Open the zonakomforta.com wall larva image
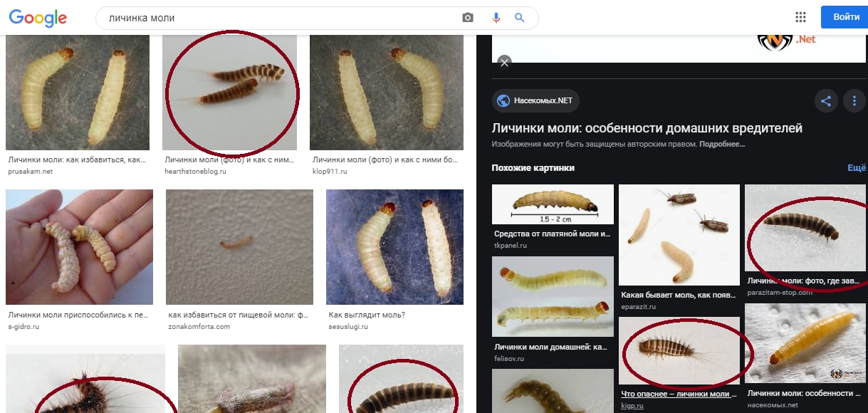This screenshot has width=868, height=413. pyautogui.click(x=239, y=247)
